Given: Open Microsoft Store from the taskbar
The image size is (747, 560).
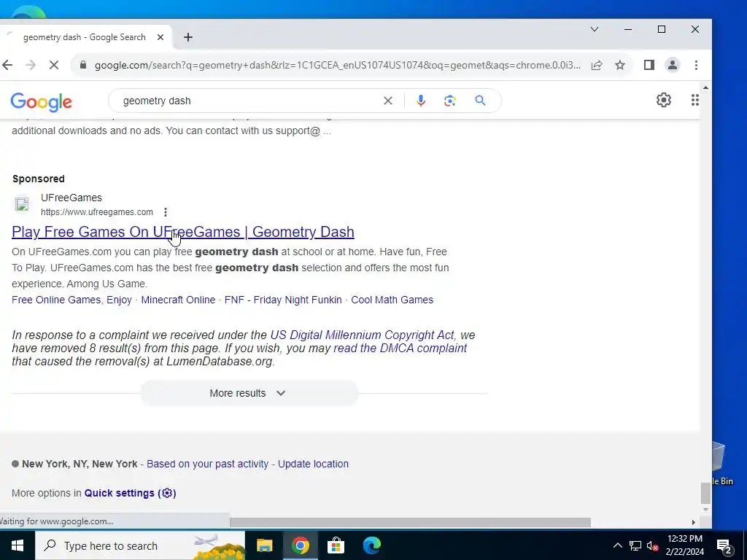Looking at the screenshot, I should pos(336,545).
